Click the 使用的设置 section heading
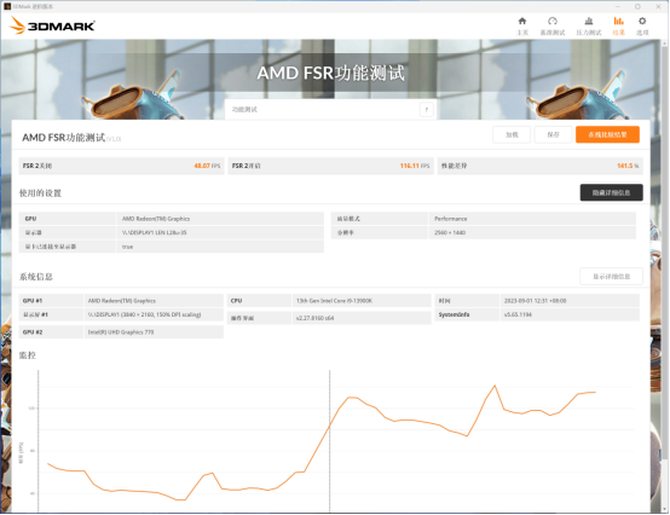This screenshot has width=670, height=515. click(x=40, y=193)
